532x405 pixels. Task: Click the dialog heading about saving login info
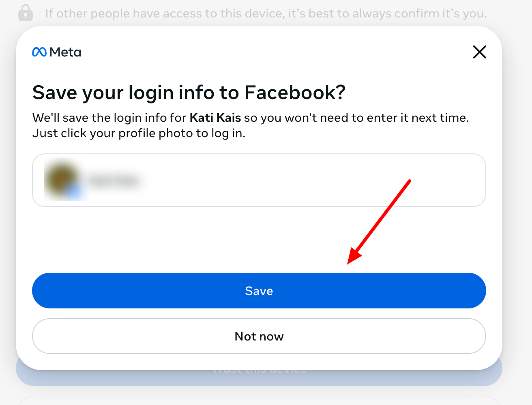(x=189, y=93)
